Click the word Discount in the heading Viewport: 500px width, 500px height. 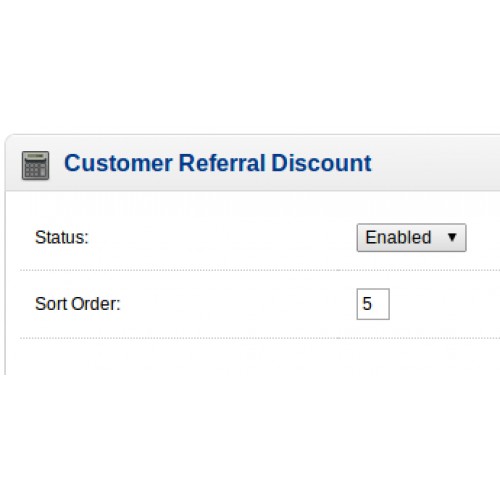pyautogui.click(x=321, y=163)
